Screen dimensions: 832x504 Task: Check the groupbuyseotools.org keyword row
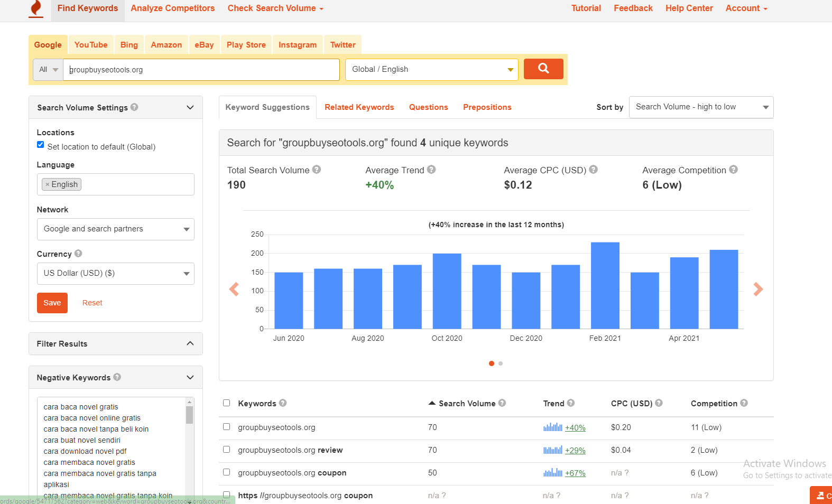226,426
